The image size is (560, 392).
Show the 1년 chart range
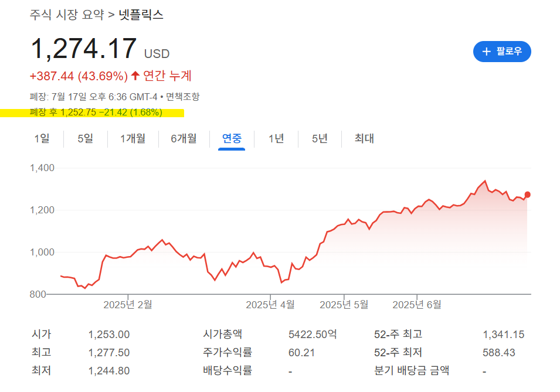(x=276, y=138)
